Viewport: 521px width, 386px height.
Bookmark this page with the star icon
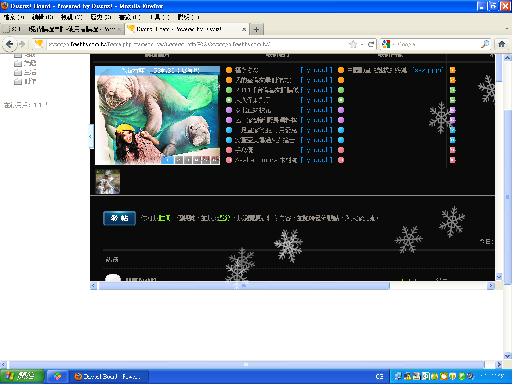coord(353,44)
